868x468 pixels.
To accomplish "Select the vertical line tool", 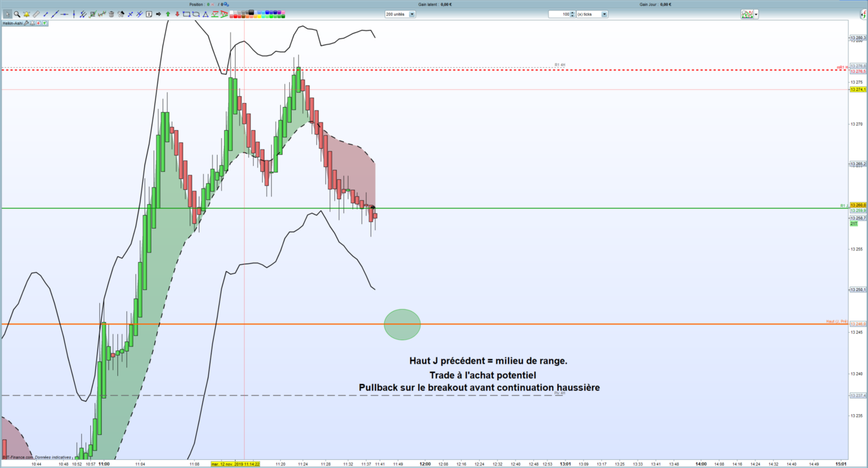I will (x=74, y=14).
